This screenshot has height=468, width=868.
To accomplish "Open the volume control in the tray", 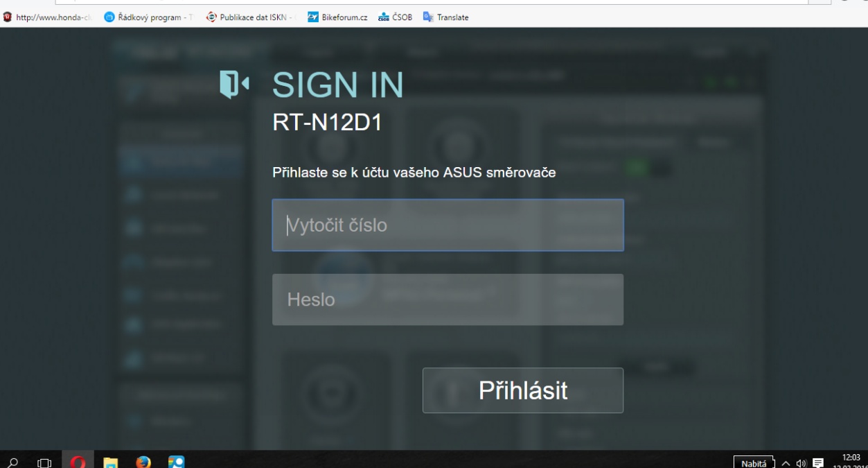I will (801, 463).
